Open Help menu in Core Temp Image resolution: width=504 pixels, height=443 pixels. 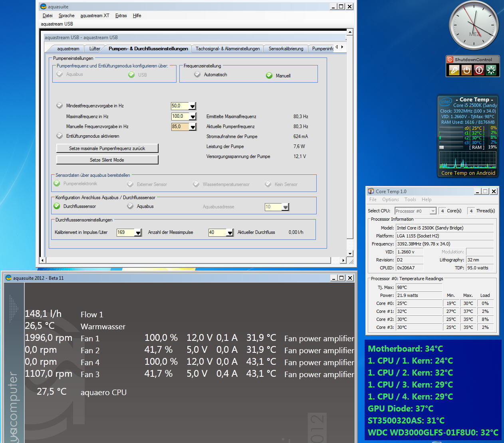[427, 200]
